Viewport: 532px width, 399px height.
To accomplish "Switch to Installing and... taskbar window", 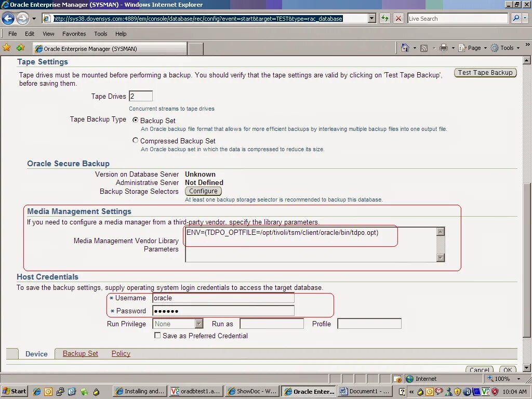I will 140,391.
